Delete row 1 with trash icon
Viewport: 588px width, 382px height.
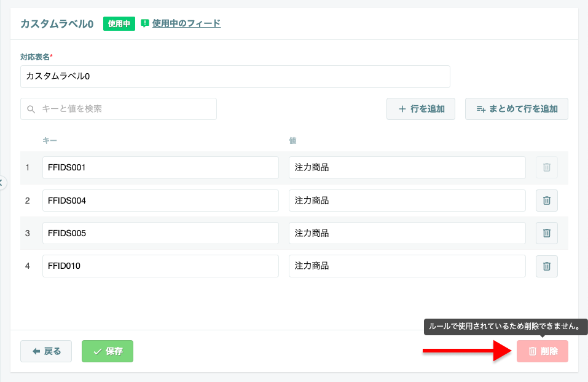546,167
